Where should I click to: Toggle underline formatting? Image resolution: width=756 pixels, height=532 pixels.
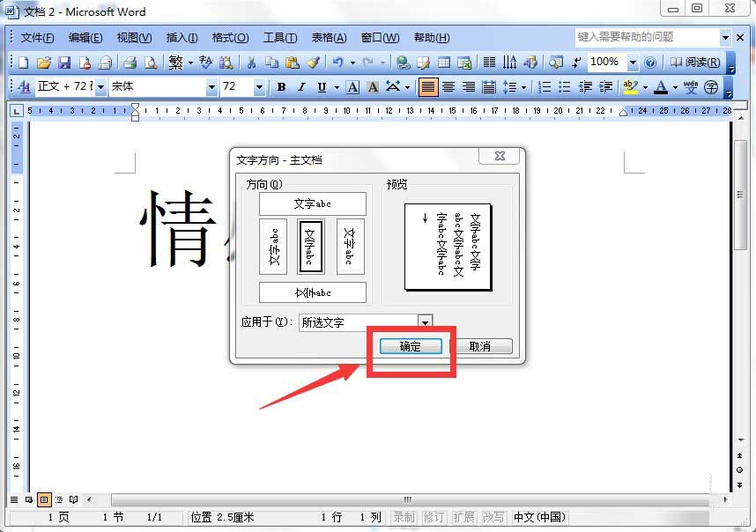click(322, 86)
